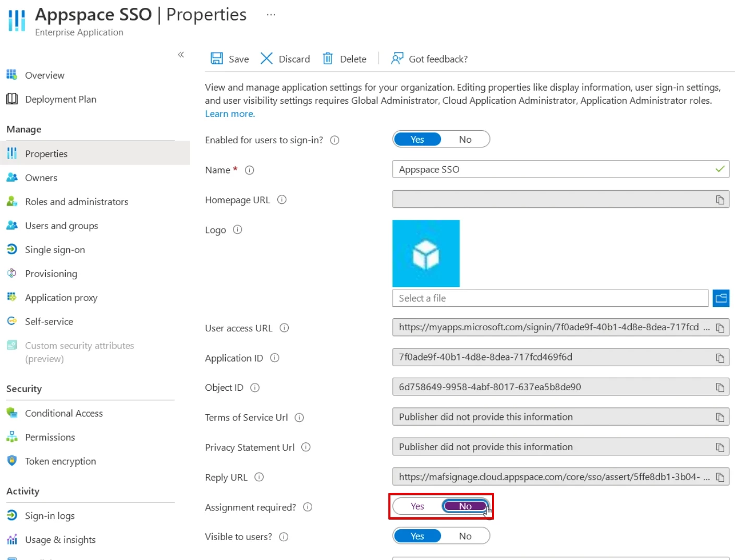Click the Delete button label
Viewport: 735px width, 560px height.
coord(353,59)
